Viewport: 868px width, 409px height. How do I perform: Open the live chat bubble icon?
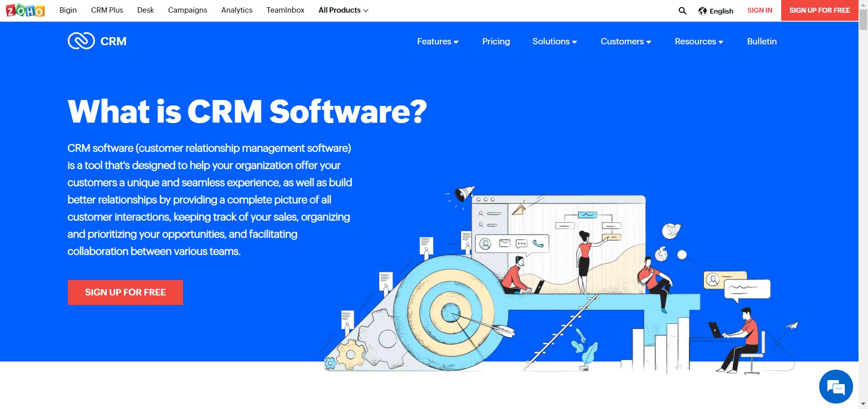tap(836, 386)
